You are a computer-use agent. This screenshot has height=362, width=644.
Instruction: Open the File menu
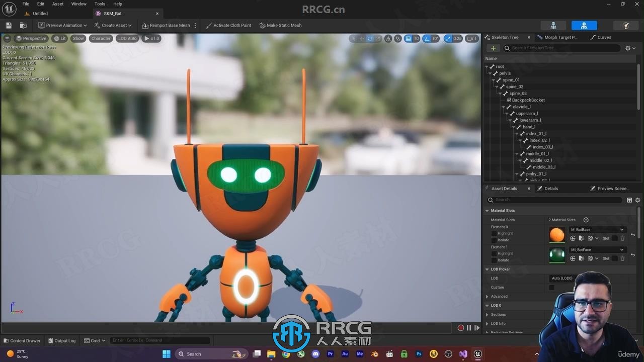(26, 4)
